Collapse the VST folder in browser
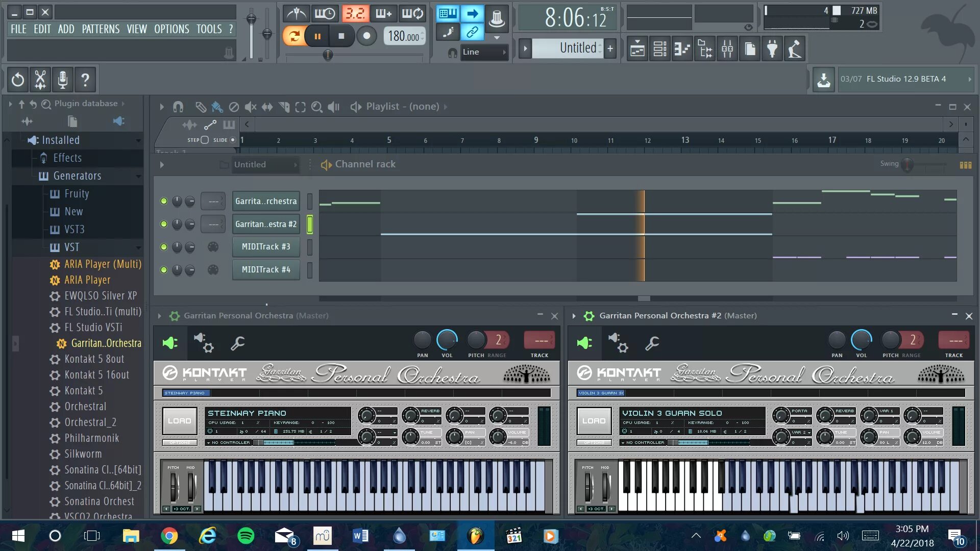The image size is (980, 551). (x=138, y=247)
